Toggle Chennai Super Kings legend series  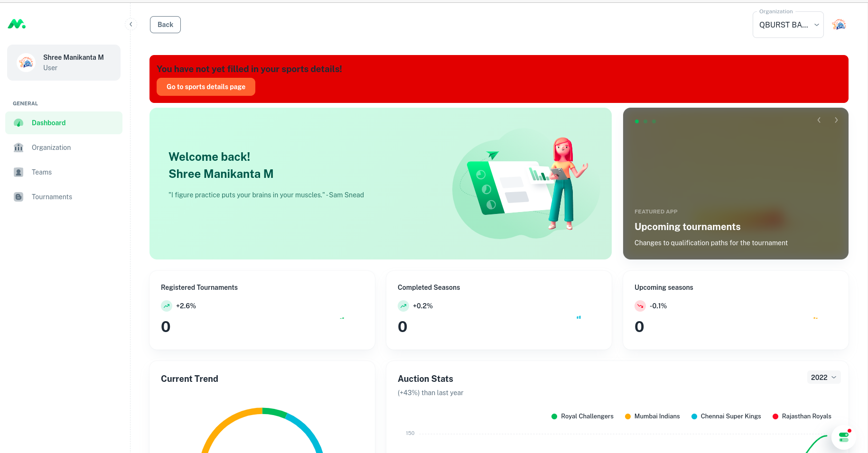(726, 416)
